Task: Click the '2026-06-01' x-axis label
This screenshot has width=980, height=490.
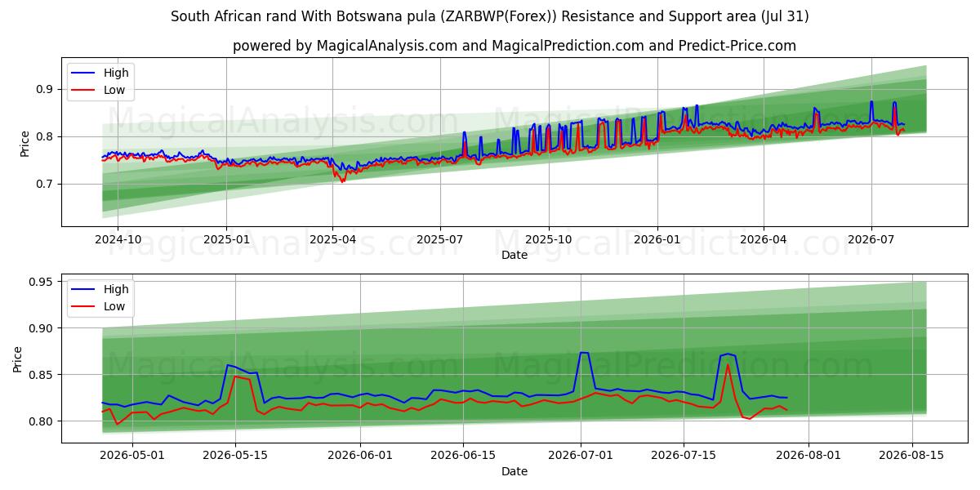Action: pyautogui.click(x=360, y=456)
